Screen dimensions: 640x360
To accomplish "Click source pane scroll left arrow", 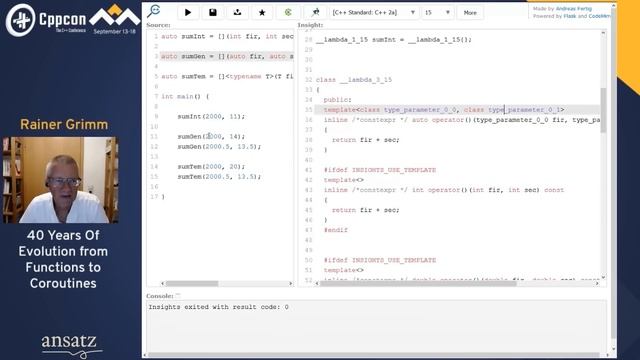I will coord(163,283).
